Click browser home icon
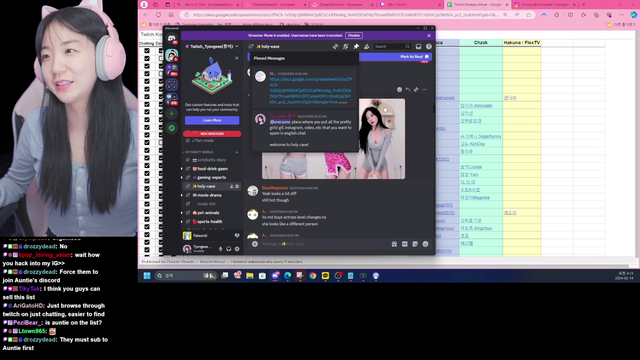The width and height of the screenshot is (640, 360). tap(171, 15)
